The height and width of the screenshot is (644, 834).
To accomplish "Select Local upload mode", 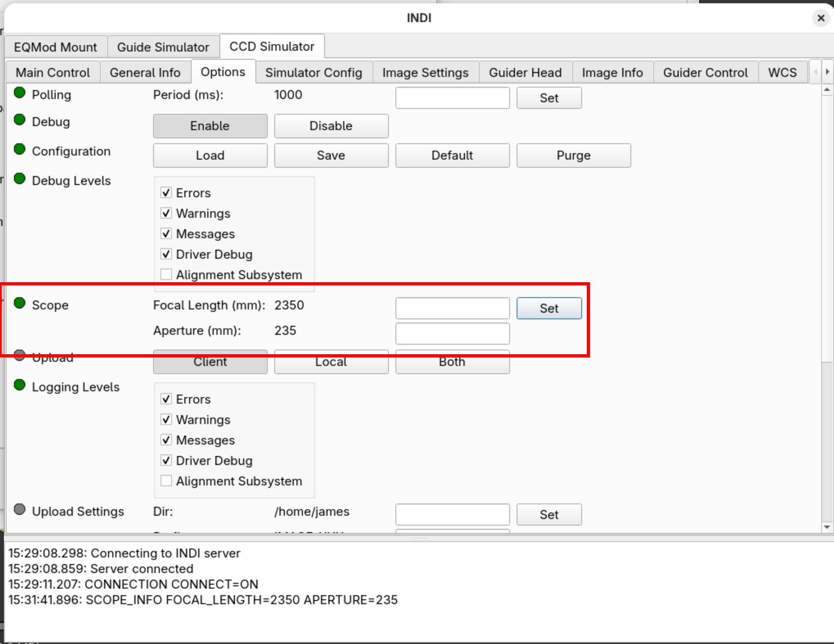I will tap(331, 362).
